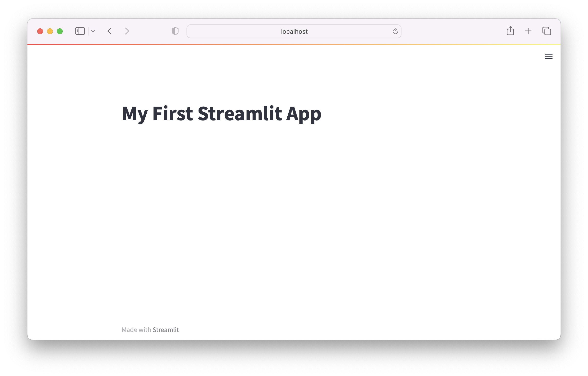Follow the Streamlit footer link

coord(166,330)
